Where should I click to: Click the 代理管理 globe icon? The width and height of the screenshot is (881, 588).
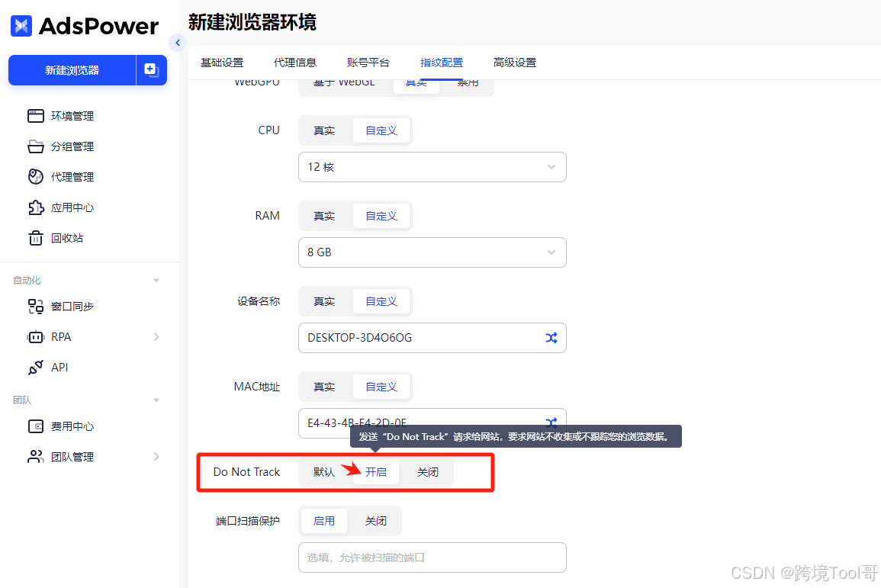[35, 177]
